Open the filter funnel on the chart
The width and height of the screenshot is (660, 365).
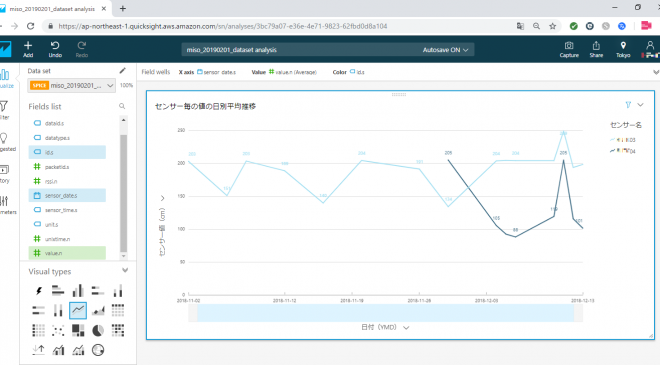pyautogui.click(x=628, y=105)
